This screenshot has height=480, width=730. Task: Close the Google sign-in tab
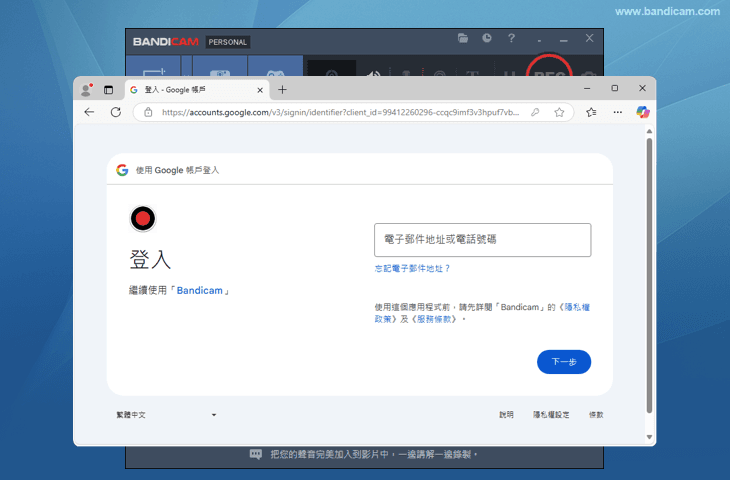[260, 90]
